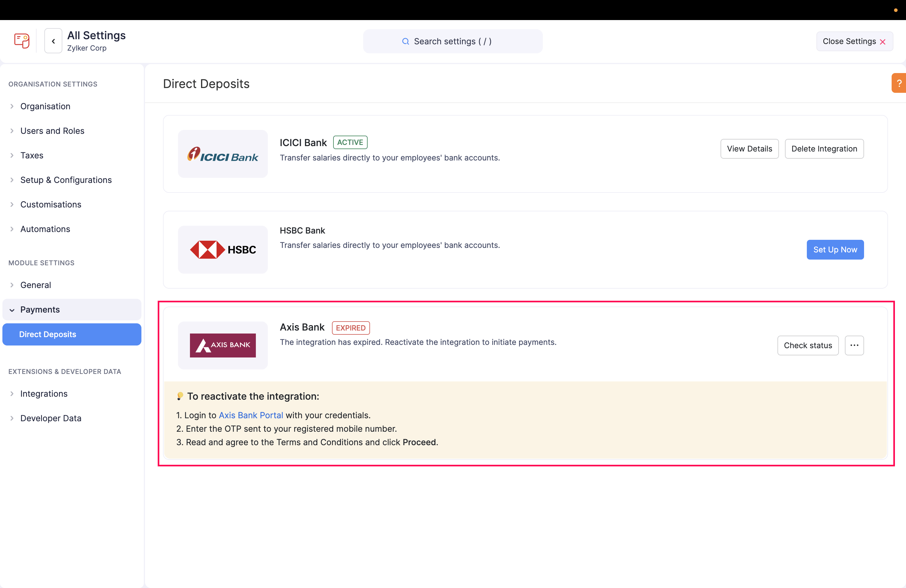Click the bold Proceed text

419,442
